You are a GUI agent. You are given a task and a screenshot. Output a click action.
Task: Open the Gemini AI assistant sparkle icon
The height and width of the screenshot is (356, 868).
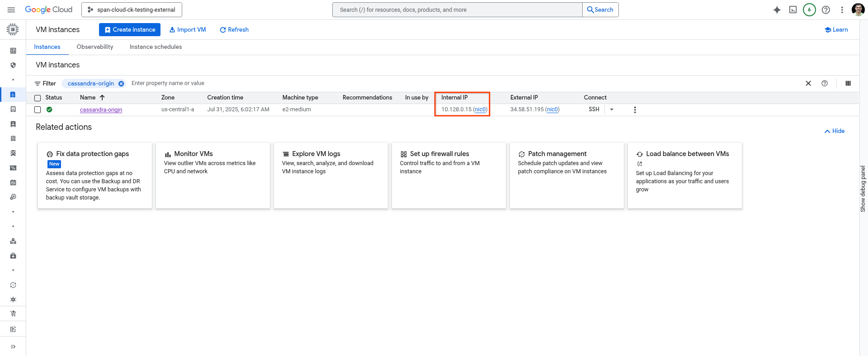coord(777,10)
